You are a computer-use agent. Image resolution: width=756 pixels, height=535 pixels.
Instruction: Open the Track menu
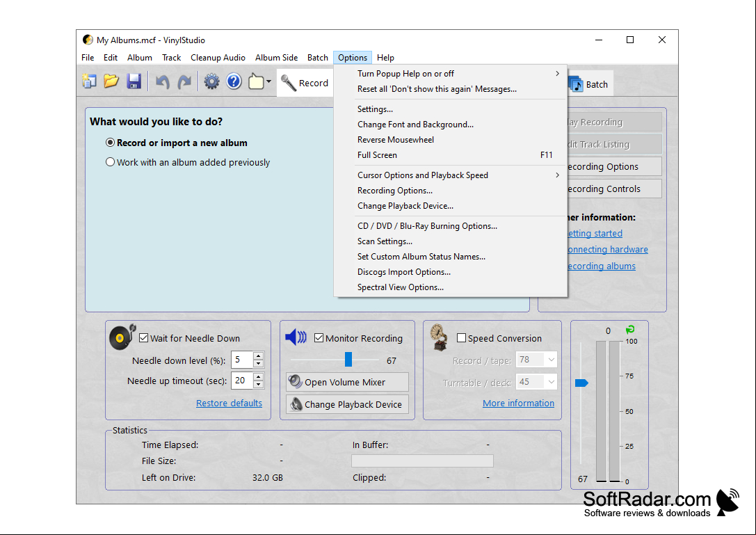[171, 58]
